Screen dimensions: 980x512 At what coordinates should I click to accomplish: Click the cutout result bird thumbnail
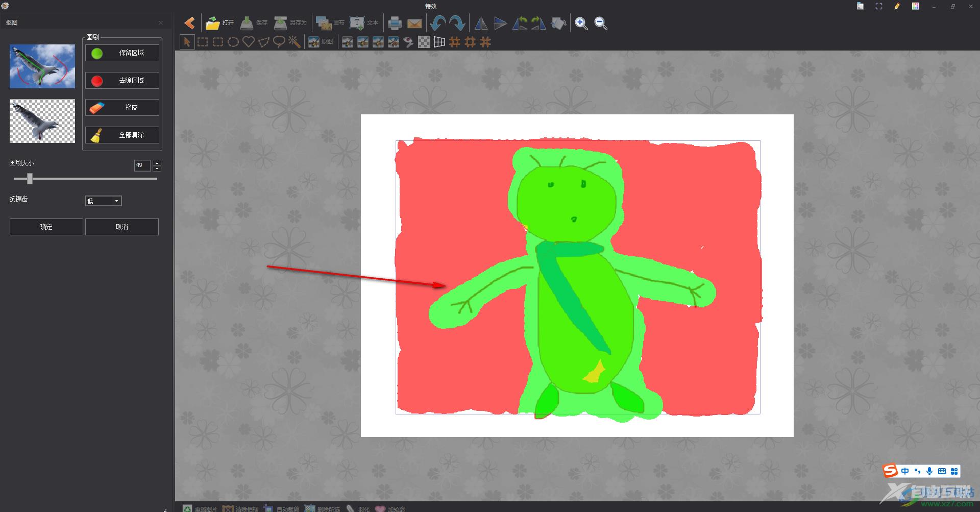(x=42, y=121)
